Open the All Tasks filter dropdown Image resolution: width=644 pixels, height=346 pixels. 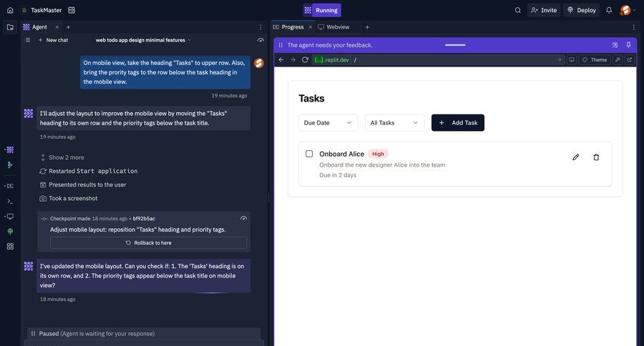coord(394,123)
